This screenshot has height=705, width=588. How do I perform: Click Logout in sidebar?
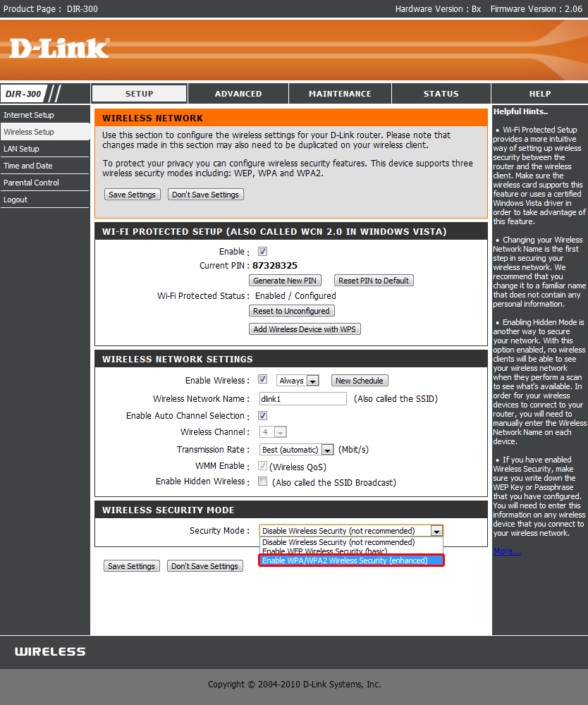point(45,200)
